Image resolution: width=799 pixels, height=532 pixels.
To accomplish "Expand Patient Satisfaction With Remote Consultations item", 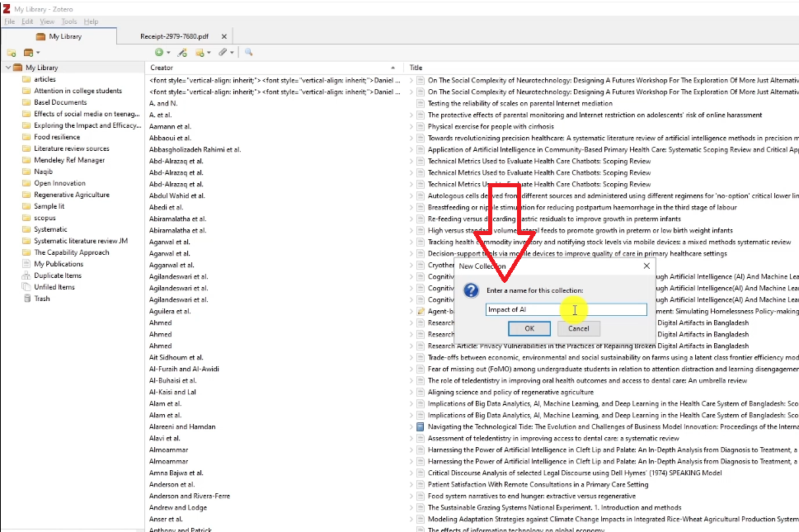I will tap(411, 485).
